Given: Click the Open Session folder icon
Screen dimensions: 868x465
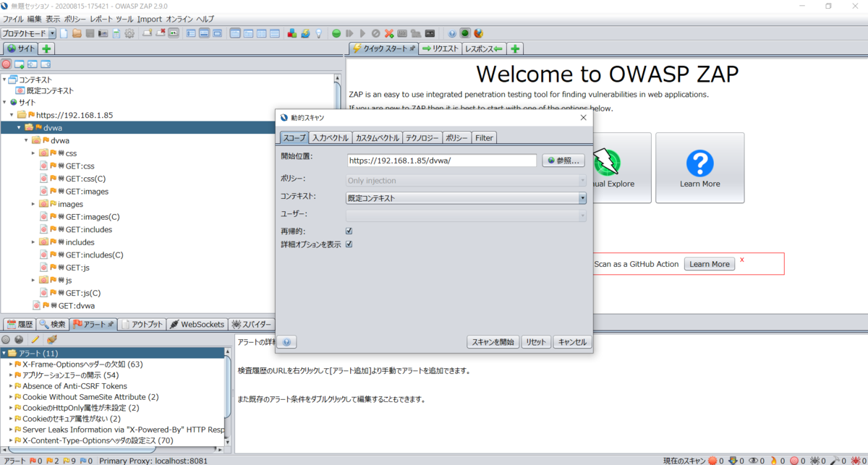Looking at the screenshot, I should pyautogui.click(x=77, y=33).
